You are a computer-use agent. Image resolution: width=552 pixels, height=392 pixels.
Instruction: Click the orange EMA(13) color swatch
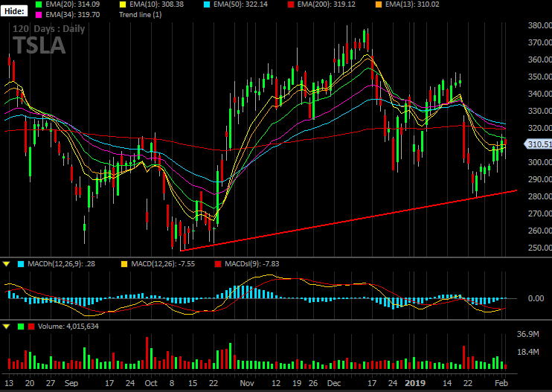coord(379,4)
